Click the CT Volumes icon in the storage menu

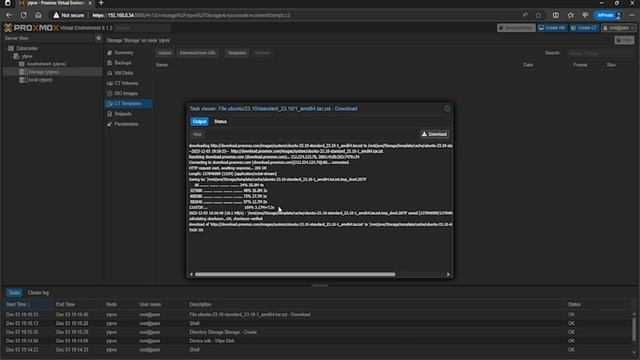109,83
